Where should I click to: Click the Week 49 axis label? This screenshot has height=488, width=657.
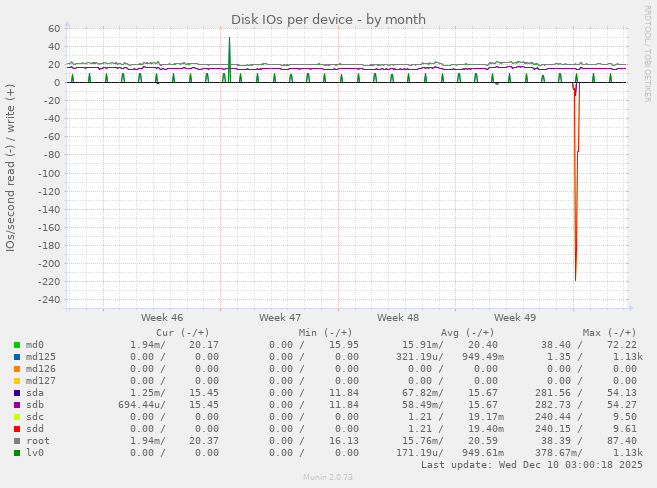tap(515, 318)
